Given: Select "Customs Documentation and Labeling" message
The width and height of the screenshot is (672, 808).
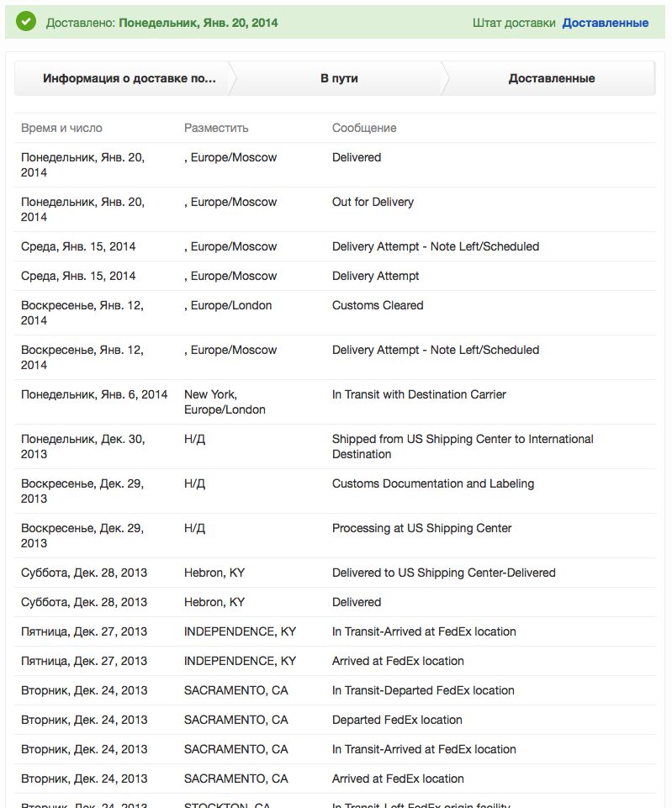Looking at the screenshot, I should tap(433, 483).
